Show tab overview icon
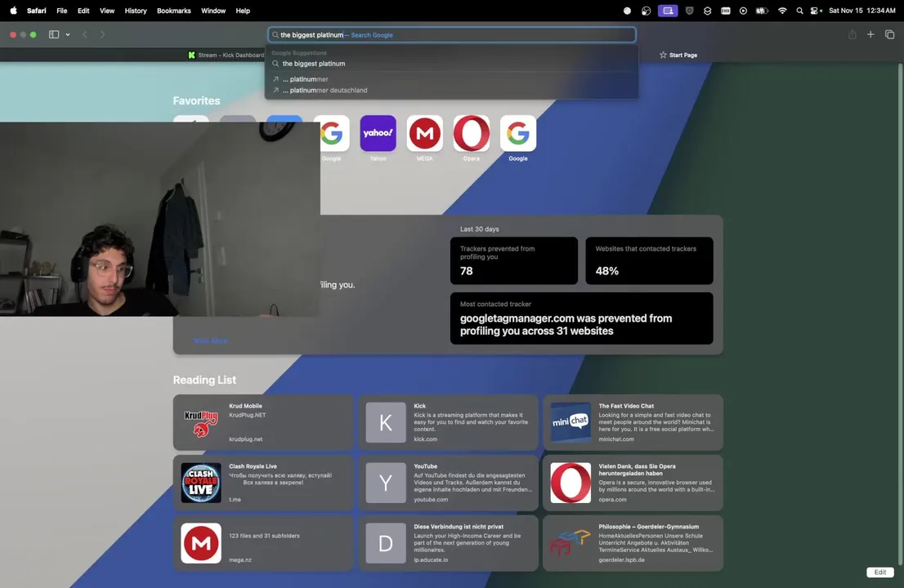 (889, 34)
